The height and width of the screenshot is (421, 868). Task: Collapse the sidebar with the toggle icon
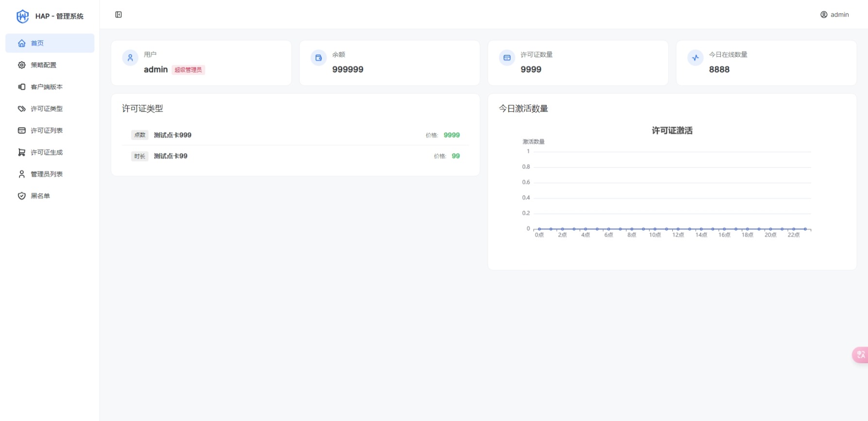point(118,15)
